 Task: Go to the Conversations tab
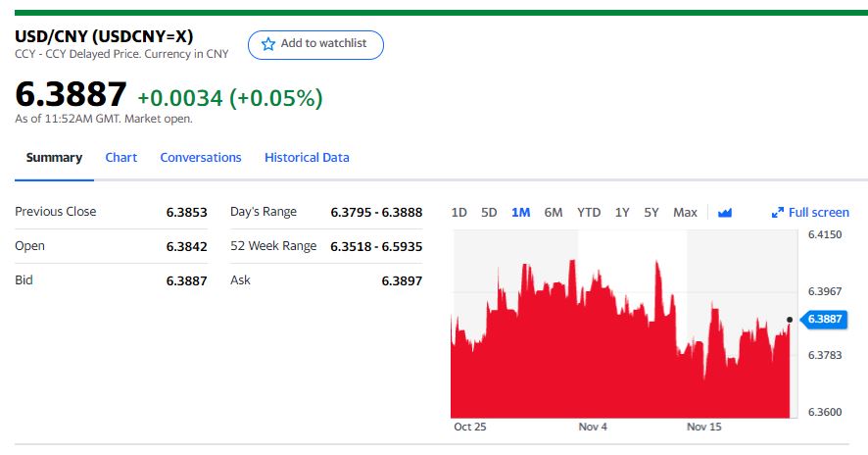click(x=201, y=158)
